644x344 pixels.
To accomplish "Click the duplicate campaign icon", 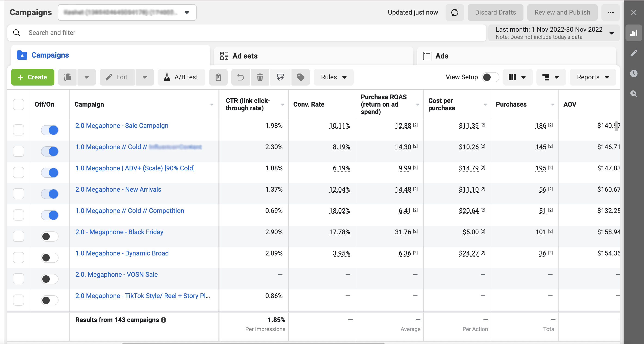I will tap(67, 77).
